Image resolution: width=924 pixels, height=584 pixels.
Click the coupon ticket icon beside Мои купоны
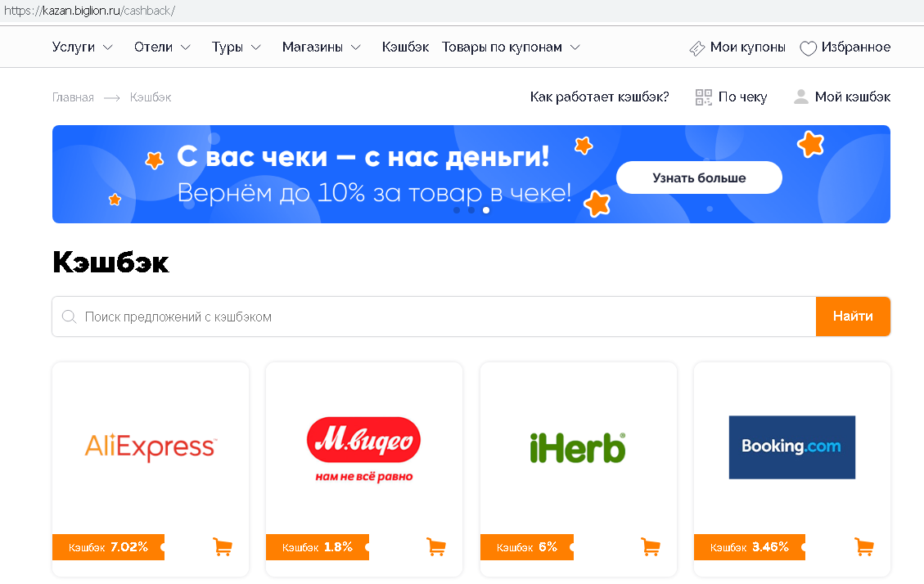pos(696,48)
